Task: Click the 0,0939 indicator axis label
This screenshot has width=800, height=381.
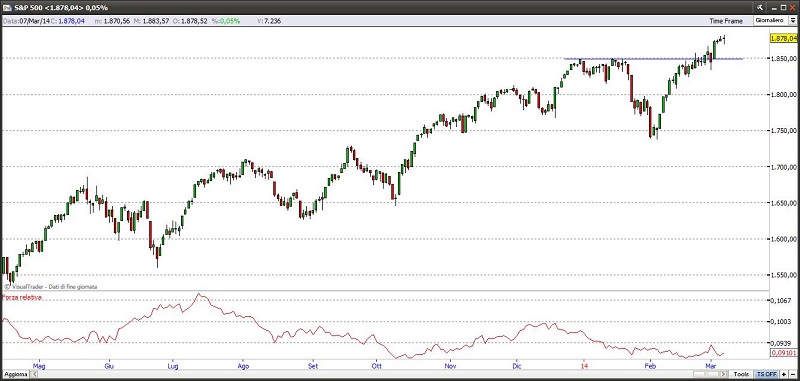Action: [x=781, y=343]
